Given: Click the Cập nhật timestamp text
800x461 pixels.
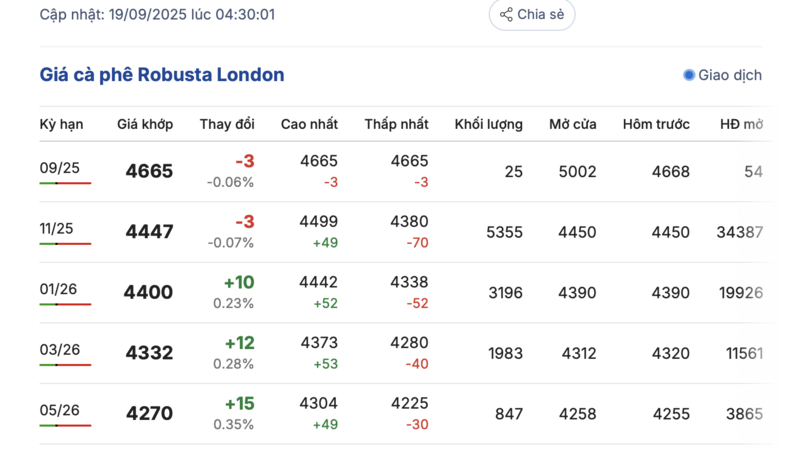Looking at the screenshot, I should tap(157, 15).
